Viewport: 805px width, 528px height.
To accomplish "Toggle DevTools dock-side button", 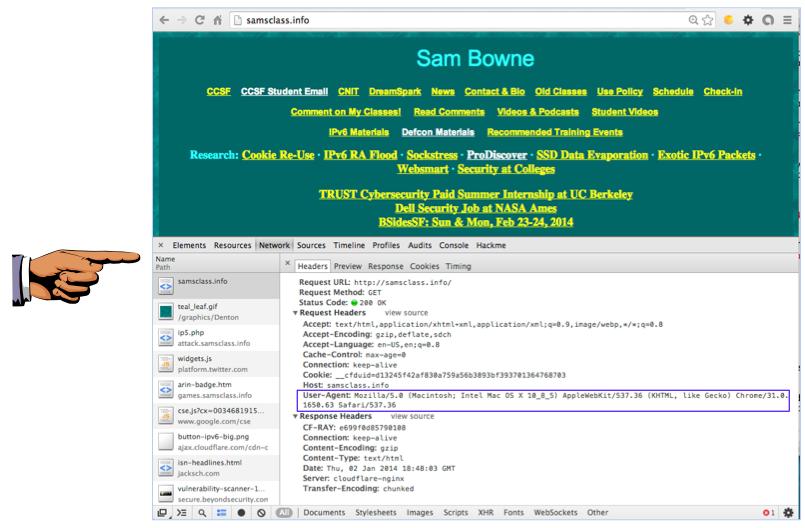I will tap(162, 513).
